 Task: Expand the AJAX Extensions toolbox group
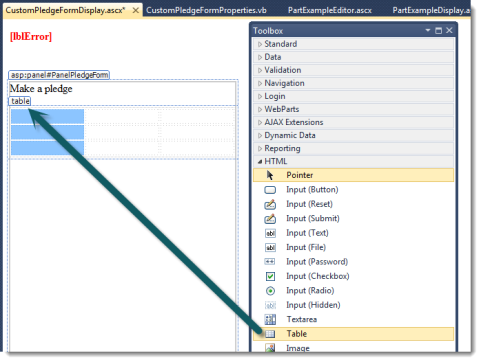(x=260, y=122)
